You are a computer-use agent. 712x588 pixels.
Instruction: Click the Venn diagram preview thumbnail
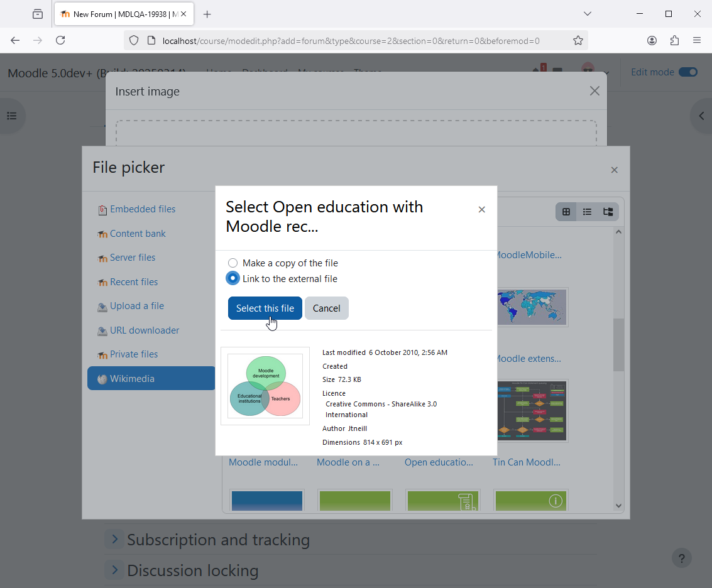265,386
